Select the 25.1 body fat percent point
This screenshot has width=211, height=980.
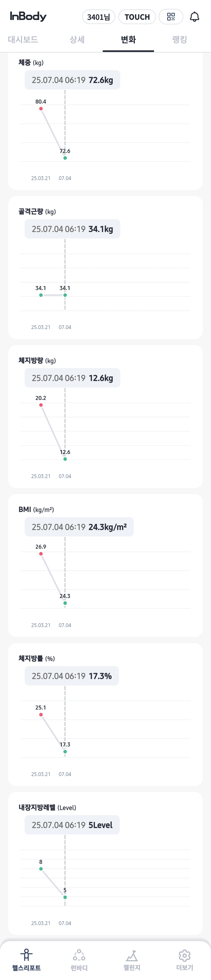pos(41,715)
